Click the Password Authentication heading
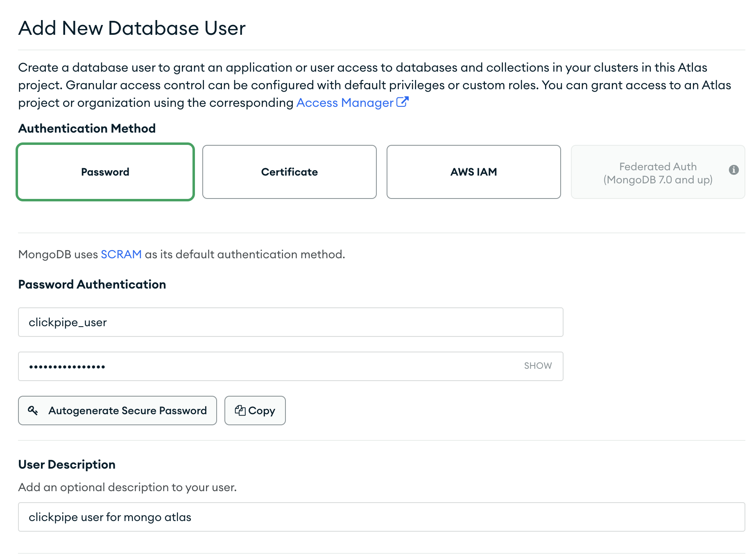This screenshot has width=756, height=555. 92,284
